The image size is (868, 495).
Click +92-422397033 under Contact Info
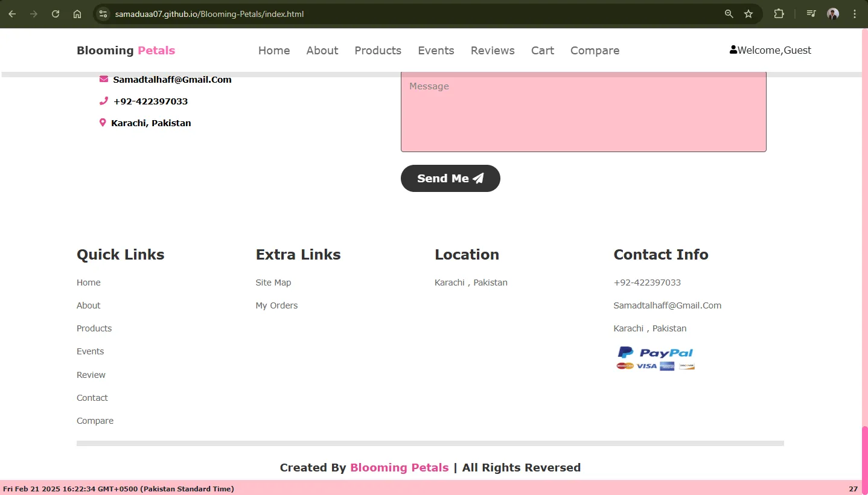tap(647, 283)
